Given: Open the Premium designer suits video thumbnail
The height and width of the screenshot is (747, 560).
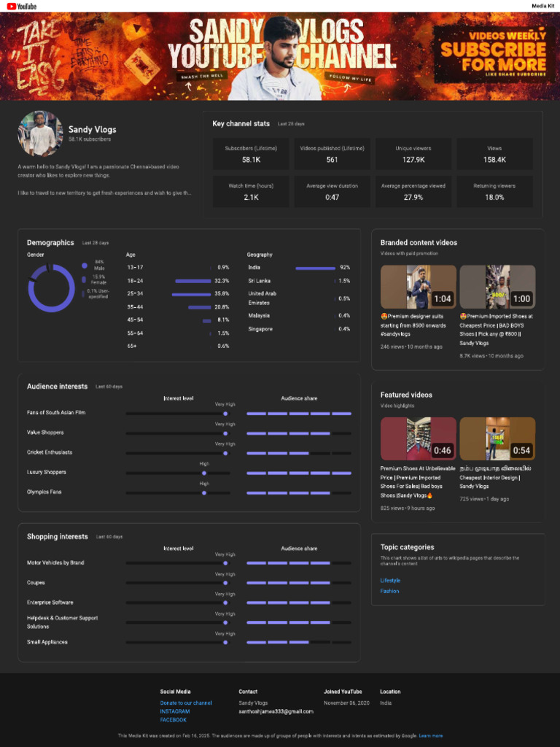Looking at the screenshot, I should [x=418, y=287].
